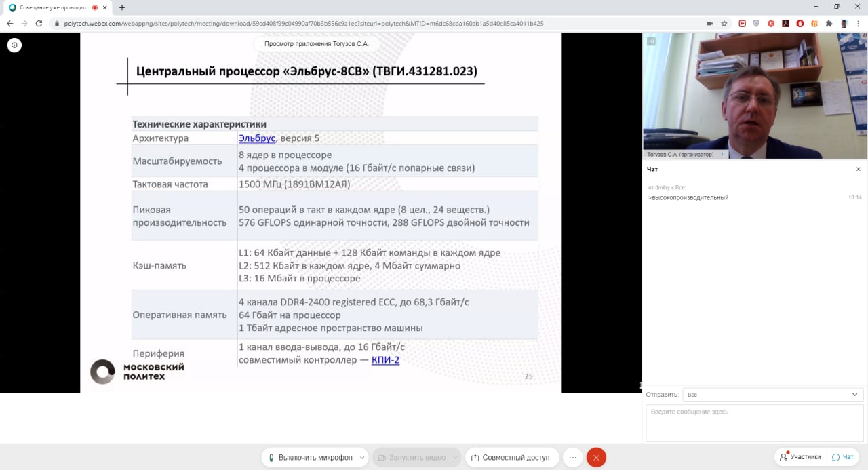The height and width of the screenshot is (470, 868).
Task: Minimize the Chrome window
Action: 814,7
